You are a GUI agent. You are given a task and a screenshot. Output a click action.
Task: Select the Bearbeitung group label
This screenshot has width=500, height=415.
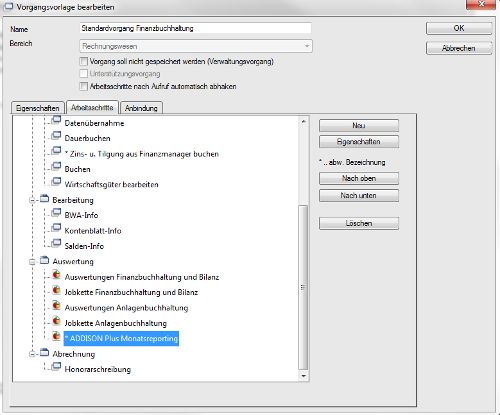(x=73, y=200)
